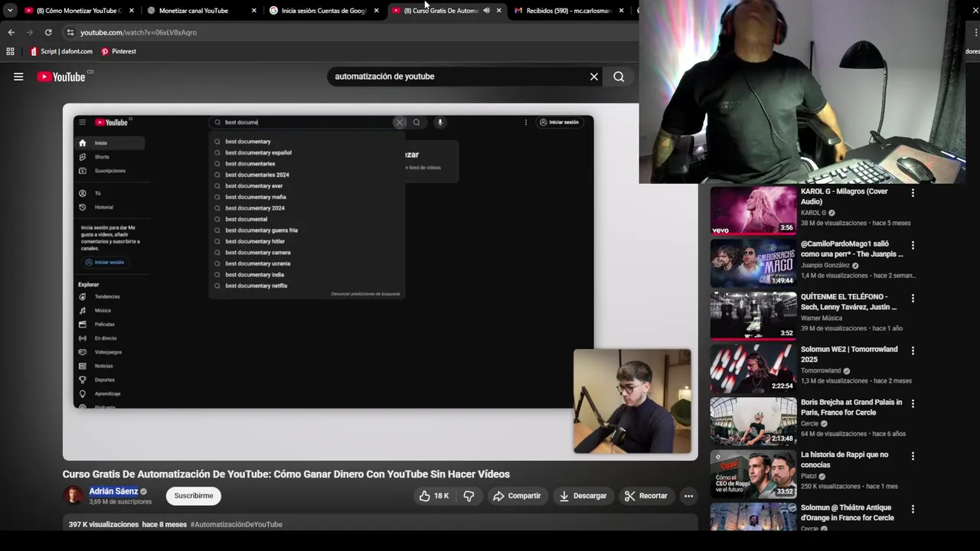This screenshot has width=980, height=551.
Task: Open options for Boris Brejcha Grand Palais video
Action: click(x=913, y=403)
